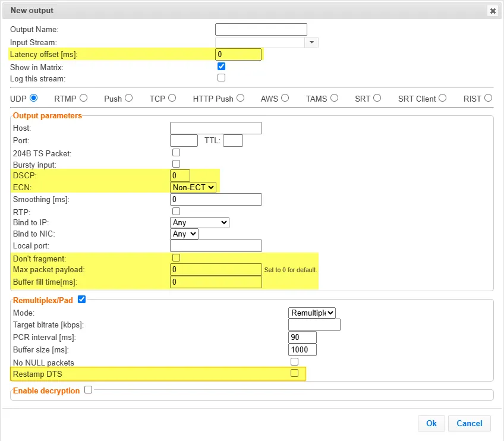
Task: Uncheck Show in Matrix checkbox
Action: pos(221,66)
